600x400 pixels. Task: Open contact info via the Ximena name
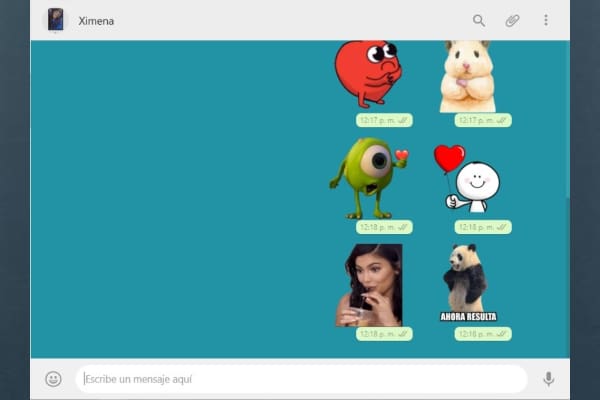point(96,21)
